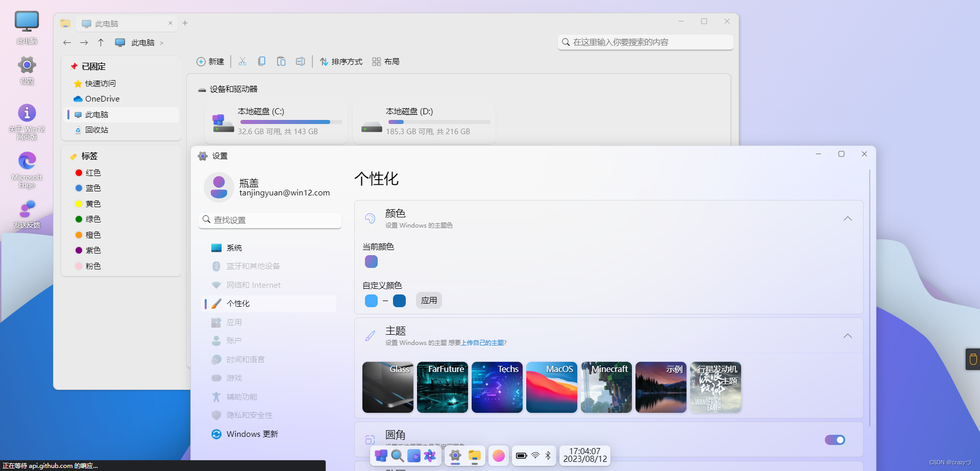
Task: Open 本地磁盘 (D:) drive
Action: click(x=424, y=123)
